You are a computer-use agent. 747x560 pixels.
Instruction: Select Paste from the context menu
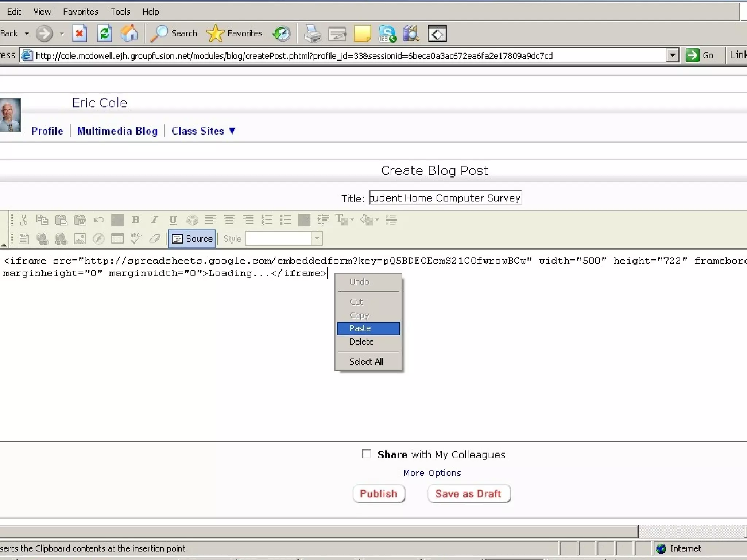[x=368, y=328]
